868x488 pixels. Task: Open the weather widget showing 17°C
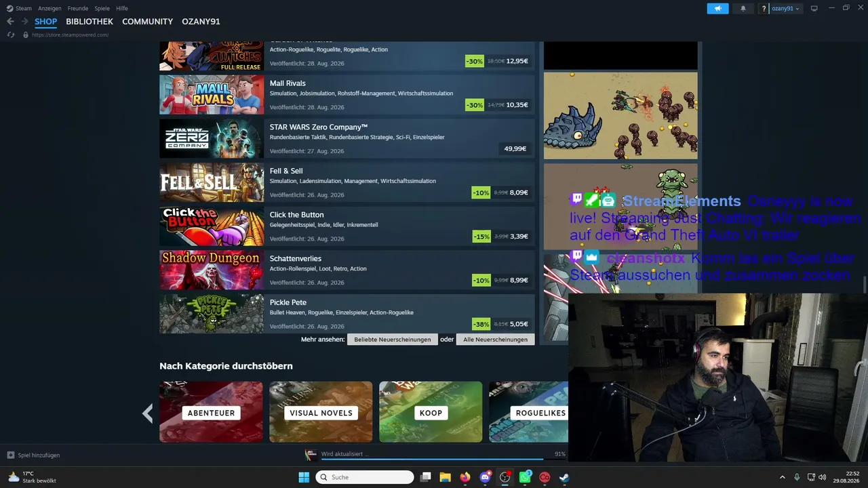click(31, 477)
